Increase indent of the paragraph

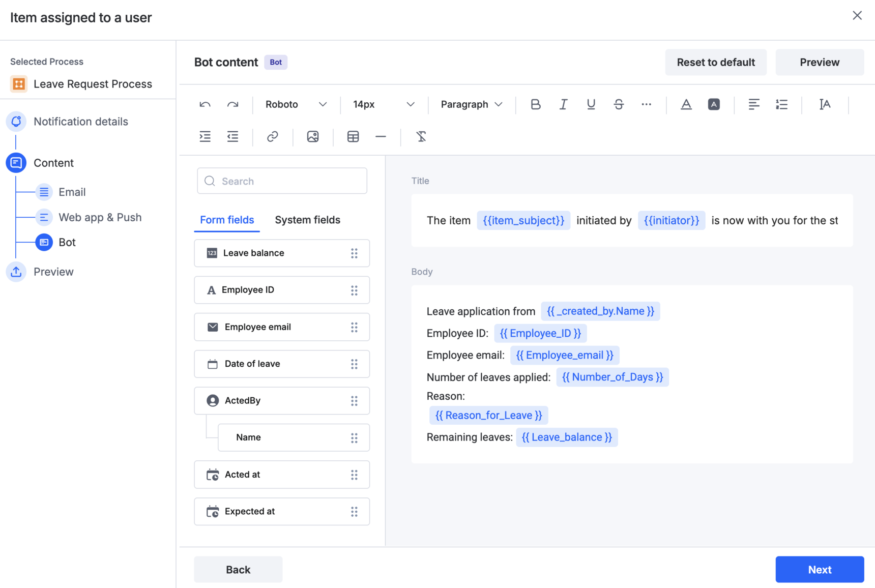[205, 136]
